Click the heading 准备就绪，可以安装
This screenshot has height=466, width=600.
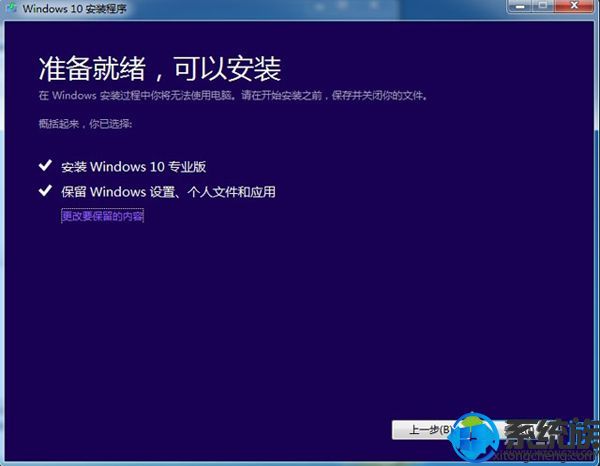[x=160, y=69]
